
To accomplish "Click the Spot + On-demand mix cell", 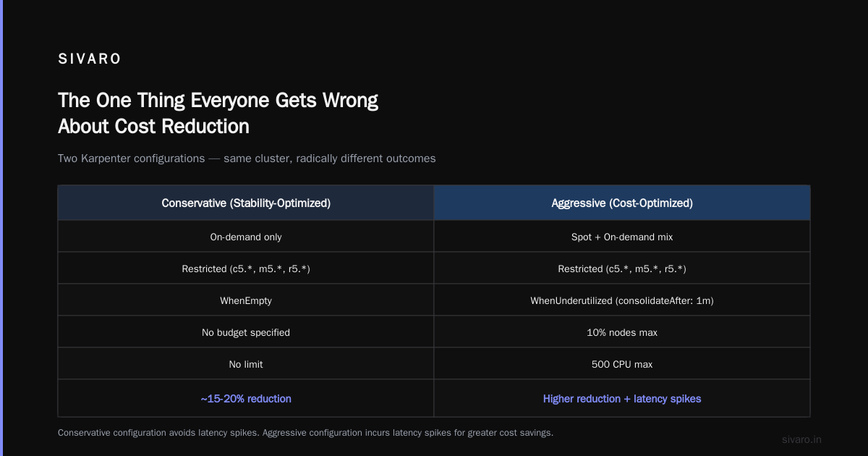I will pyautogui.click(x=622, y=237).
